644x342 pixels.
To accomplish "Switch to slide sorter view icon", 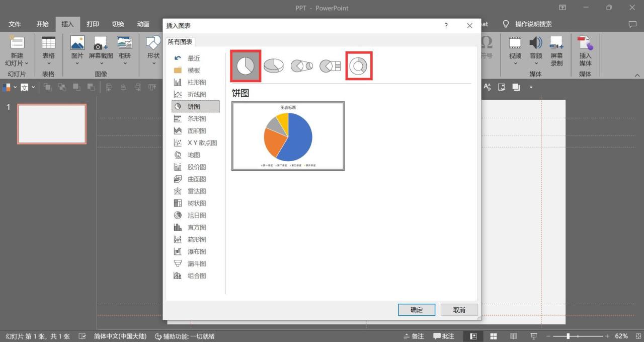I will point(494,336).
